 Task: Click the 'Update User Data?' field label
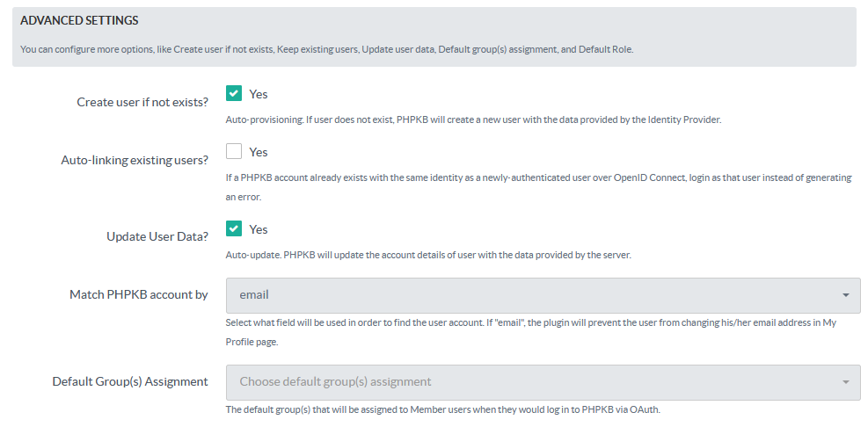(157, 236)
